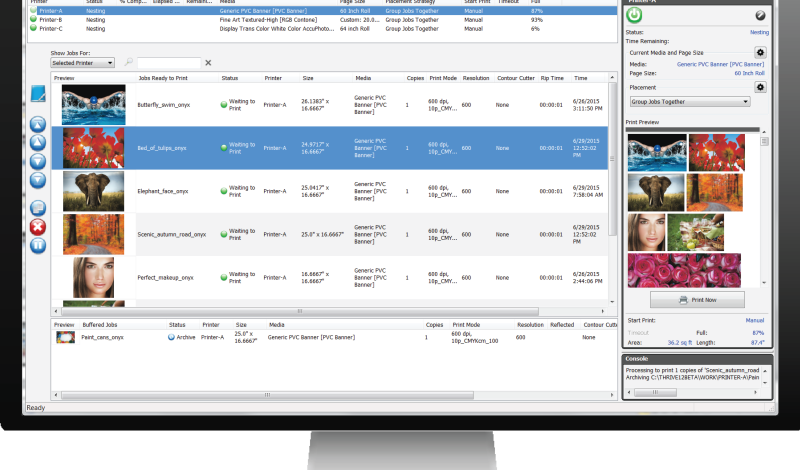Sort jobs by Rip Time column header
Screen dimensions: 800x470
(x=552, y=78)
